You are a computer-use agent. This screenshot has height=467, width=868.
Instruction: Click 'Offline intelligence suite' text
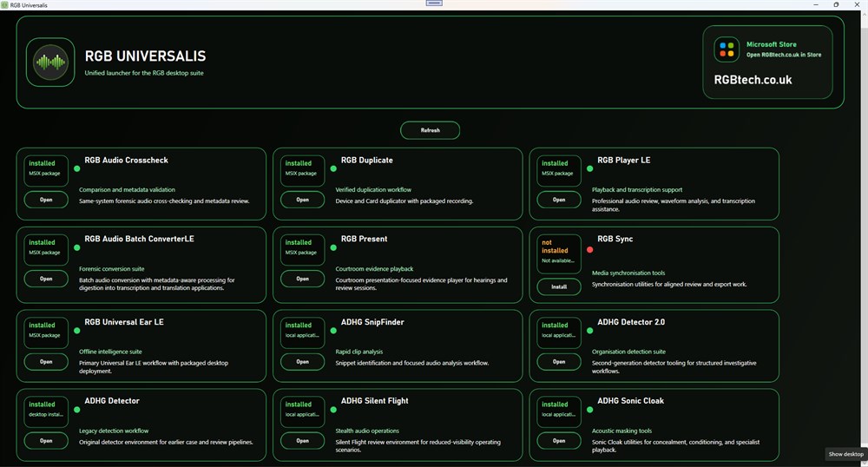(110, 352)
